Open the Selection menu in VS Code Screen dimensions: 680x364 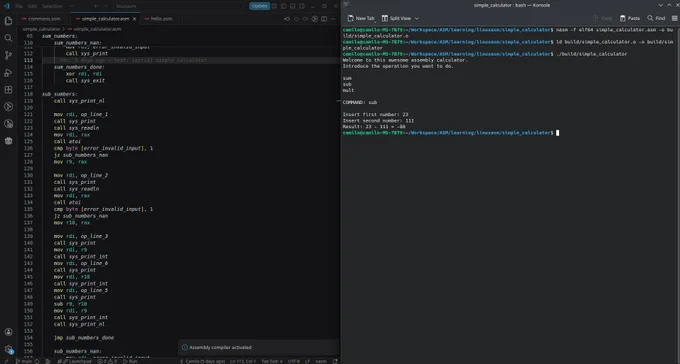point(52,6)
